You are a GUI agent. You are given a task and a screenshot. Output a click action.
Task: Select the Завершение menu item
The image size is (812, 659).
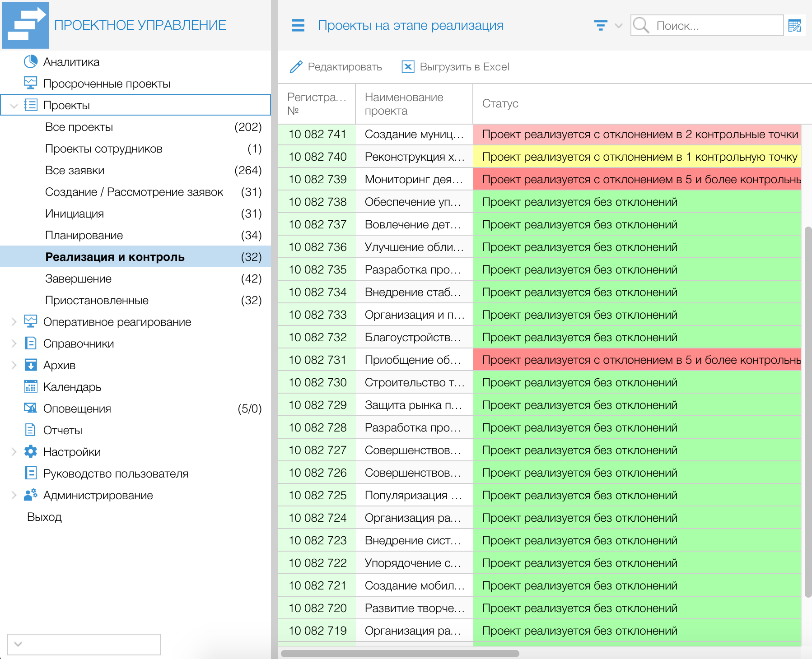(x=78, y=278)
